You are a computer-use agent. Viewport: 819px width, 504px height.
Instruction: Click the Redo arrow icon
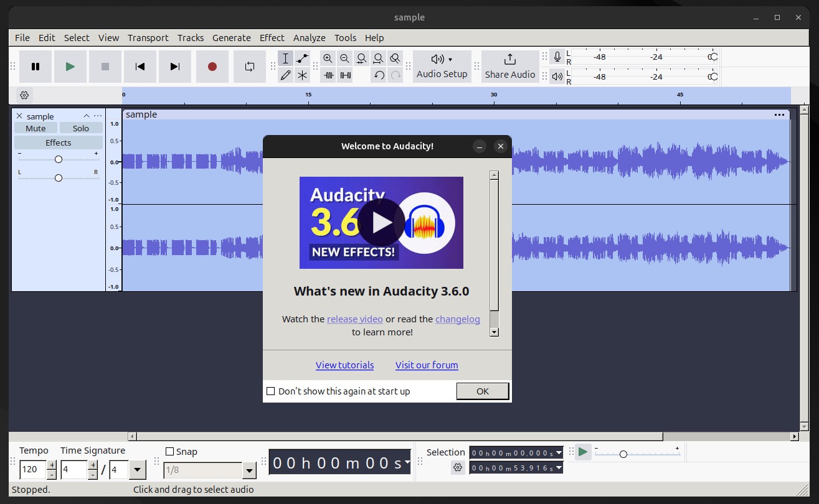point(395,75)
